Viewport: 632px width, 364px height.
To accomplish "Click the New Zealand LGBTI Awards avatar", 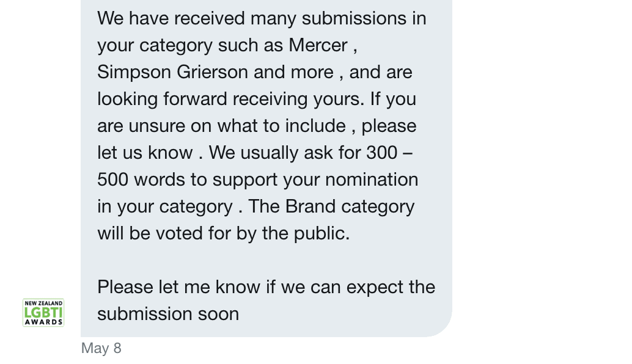I will (43, 313).
